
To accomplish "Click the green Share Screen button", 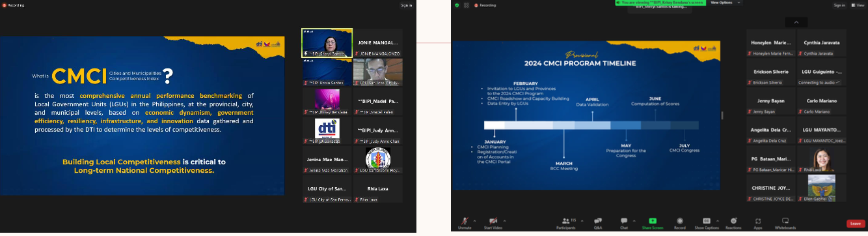I will [652, 222].
